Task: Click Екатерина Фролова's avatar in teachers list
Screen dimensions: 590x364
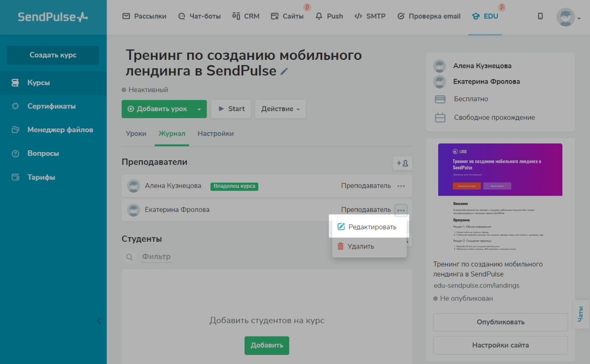Action: (134, 210)
